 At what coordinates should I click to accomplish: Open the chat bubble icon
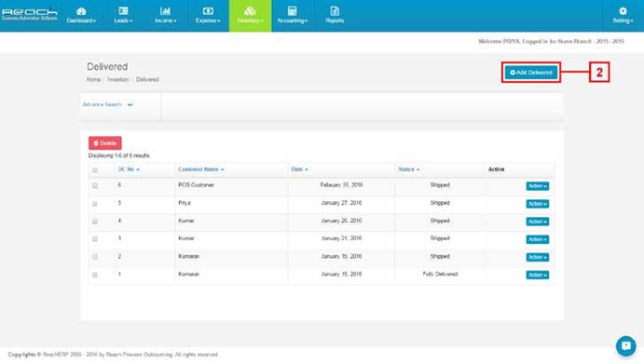(626, 345)
